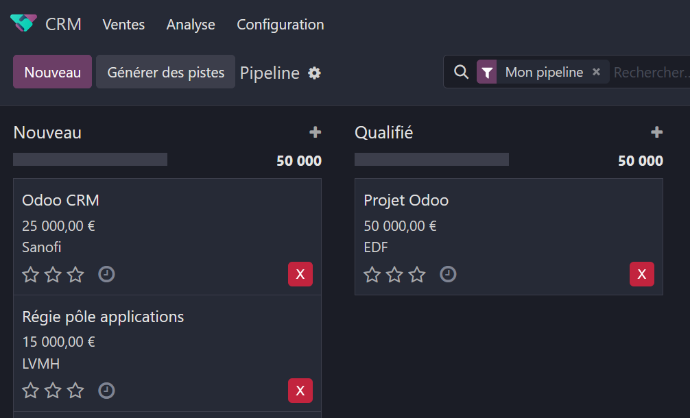Image resolution: width=690 pixels, height=418 pixels.
Task: Set first priority star on Odoo CRM
Action: point(31,274)
